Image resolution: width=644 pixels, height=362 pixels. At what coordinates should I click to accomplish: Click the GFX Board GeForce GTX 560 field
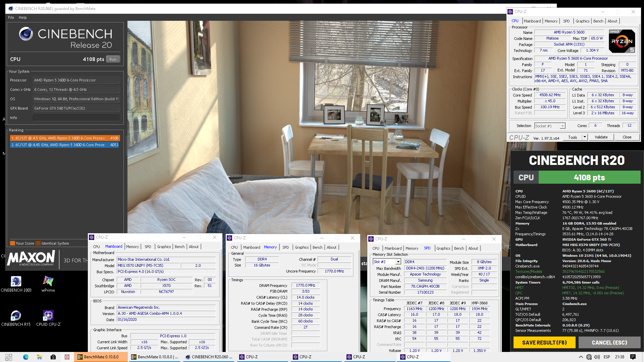coord(76,108)
